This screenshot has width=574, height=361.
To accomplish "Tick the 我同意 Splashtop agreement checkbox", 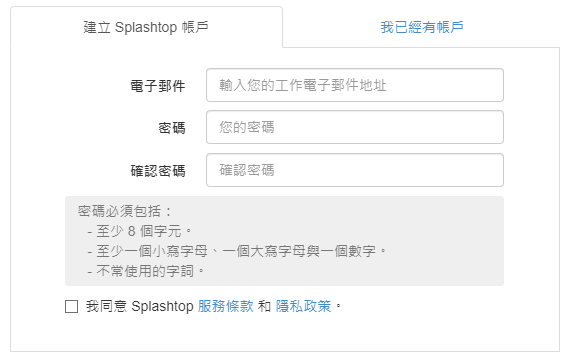I will pyautogui.click(x=71, y=306).
